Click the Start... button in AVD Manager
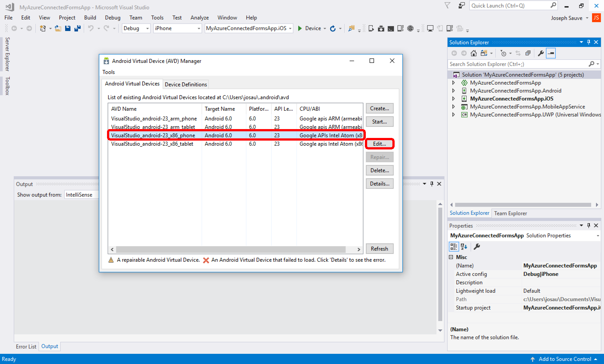Viewport: 604px width, 364px height. coord(380,122)
